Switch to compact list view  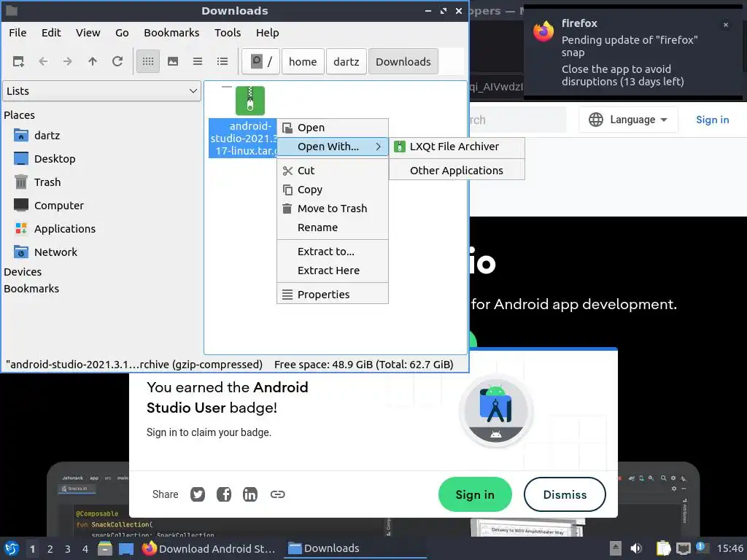[x=198, y=61]
